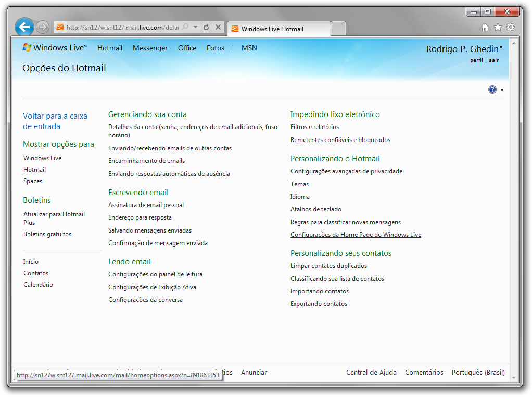The image size is (532, 397).
Task: Click the forward navigation arrow
Action: coord(42,27)
